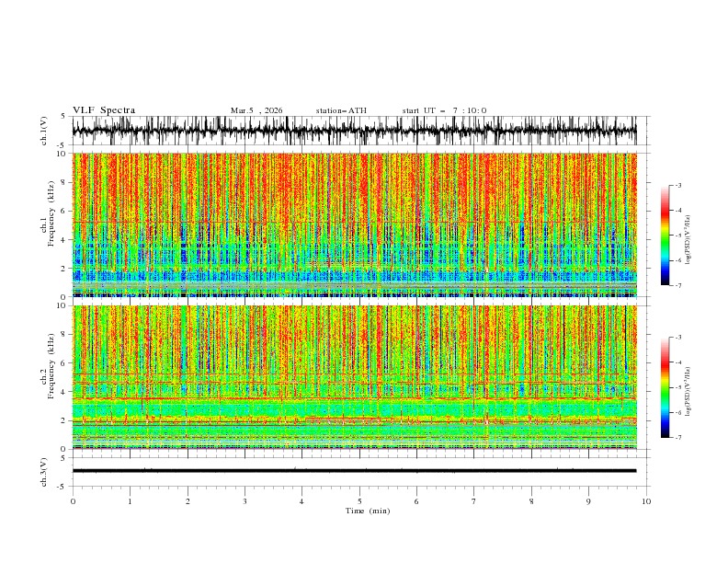Image resolution: width=728 pixels, height=563 pixels.
Task: Click the 'start UT = 7 :10:0' label
Action: point(444,110)
